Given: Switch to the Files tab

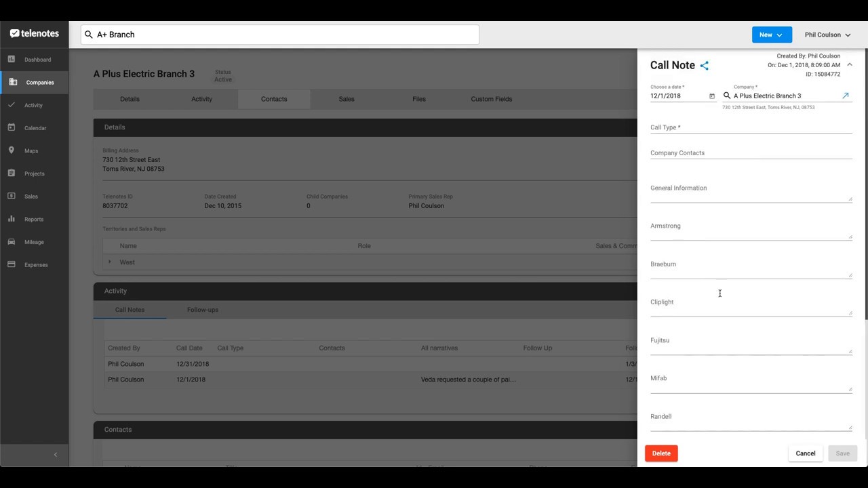Looking at the screenshot, I should (x=419, y=99).
